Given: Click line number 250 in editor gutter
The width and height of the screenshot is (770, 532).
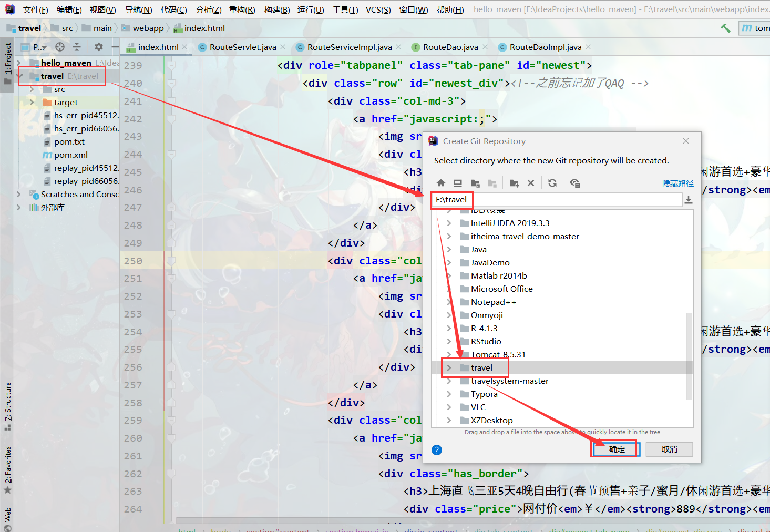Looking at the screenshot, I should 133,261.
